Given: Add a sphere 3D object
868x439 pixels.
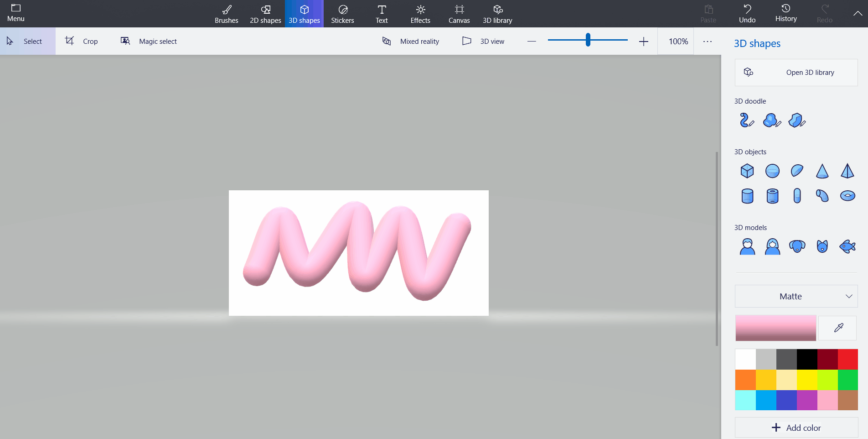Looking at the screenshot, I should [772, 171].
